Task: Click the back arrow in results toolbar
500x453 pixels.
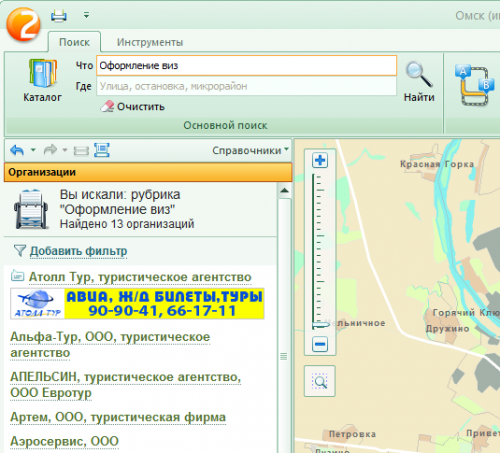Action: (x=17, y=150)
